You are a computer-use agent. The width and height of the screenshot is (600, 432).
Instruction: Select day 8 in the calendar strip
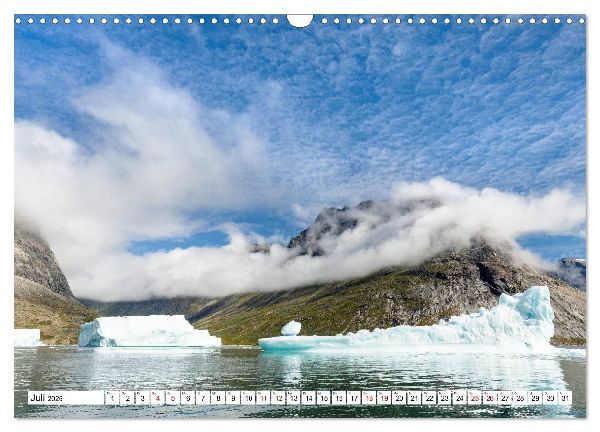(218, 398)
